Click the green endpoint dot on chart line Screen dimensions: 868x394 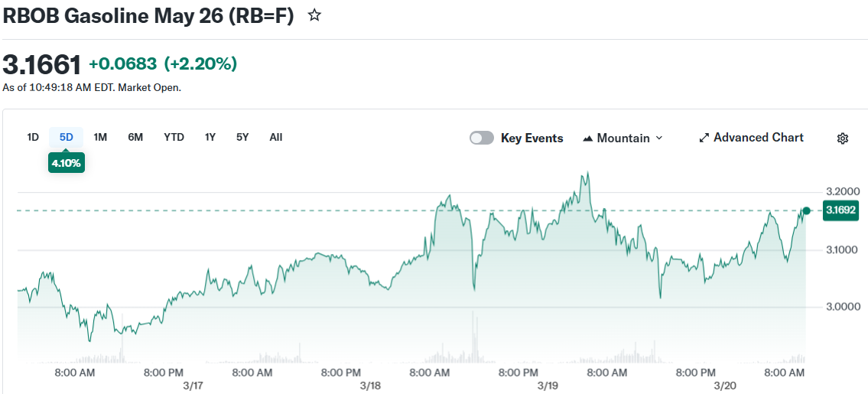pos(806,210)
